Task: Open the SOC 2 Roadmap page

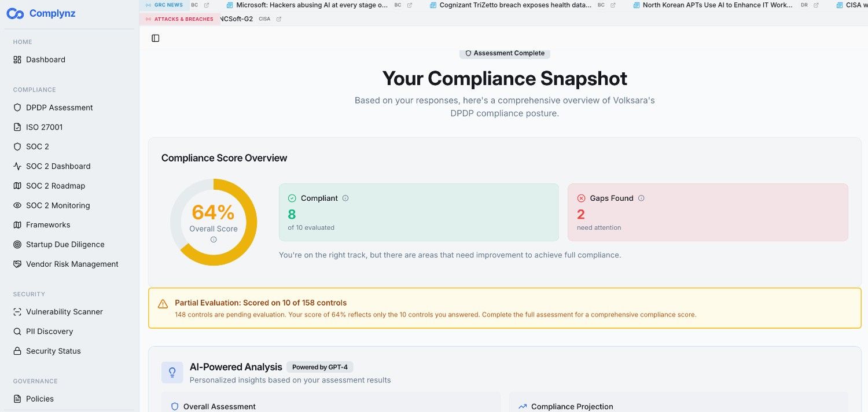Action: pyautogui.click(x=56, y=186)
